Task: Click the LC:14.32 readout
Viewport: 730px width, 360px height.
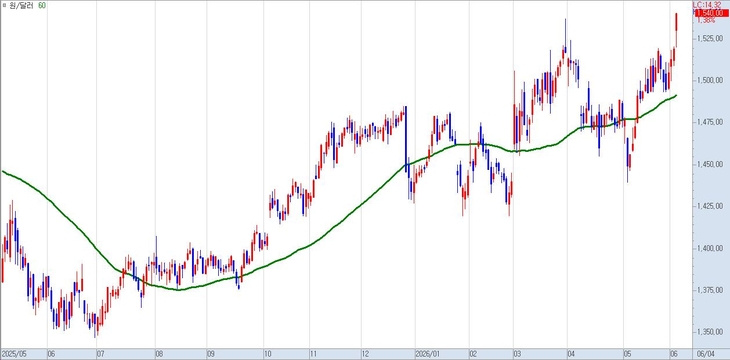Action: point(707,4)
